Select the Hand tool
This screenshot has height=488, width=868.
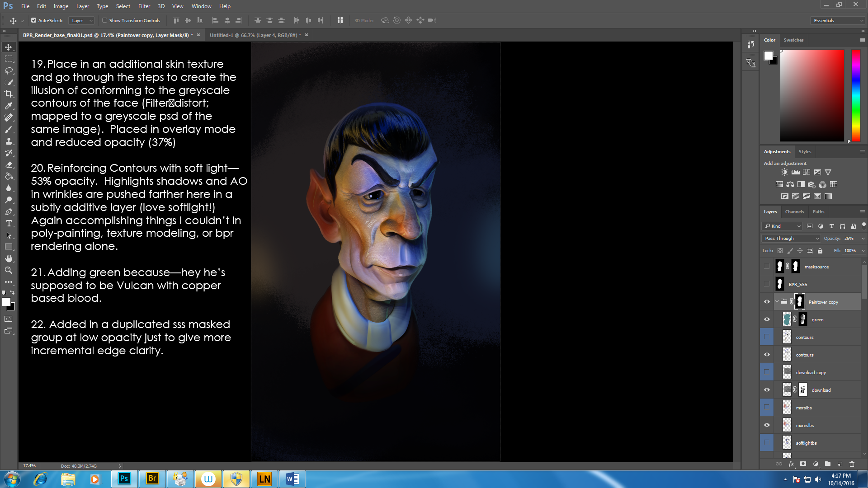(9, 258)
